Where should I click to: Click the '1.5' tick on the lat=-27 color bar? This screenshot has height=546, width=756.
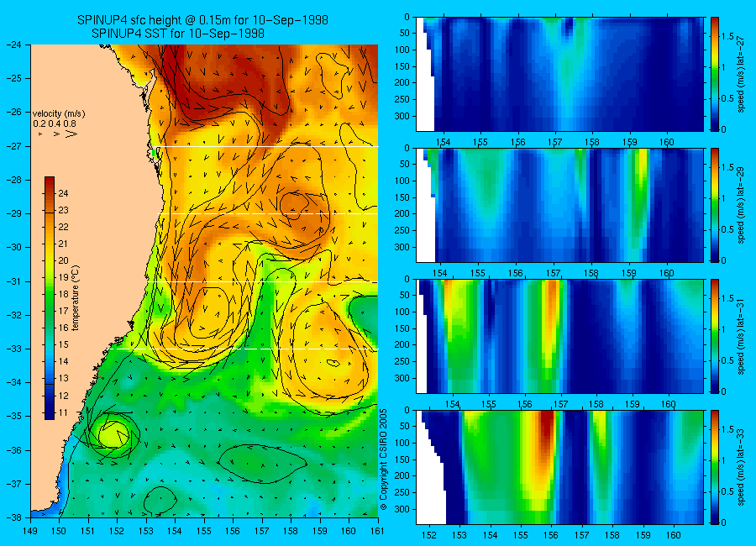(x=727, y=37)
